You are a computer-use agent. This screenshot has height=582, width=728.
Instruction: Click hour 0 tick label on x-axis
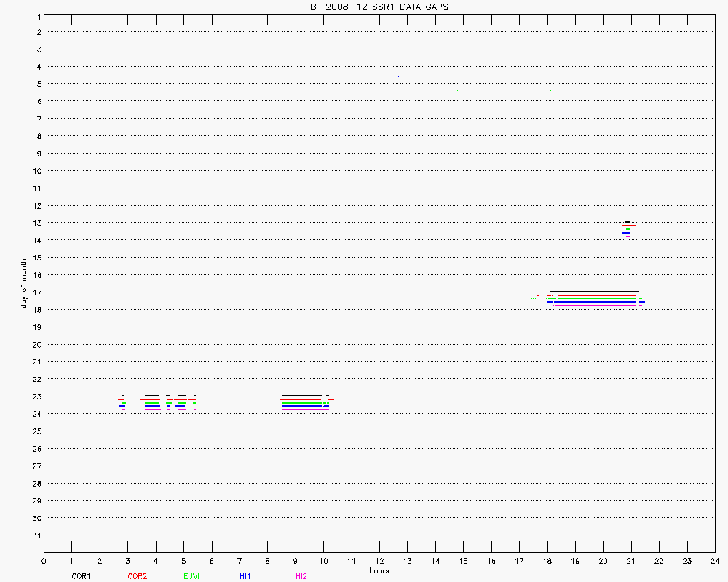[x=44, y=561]
